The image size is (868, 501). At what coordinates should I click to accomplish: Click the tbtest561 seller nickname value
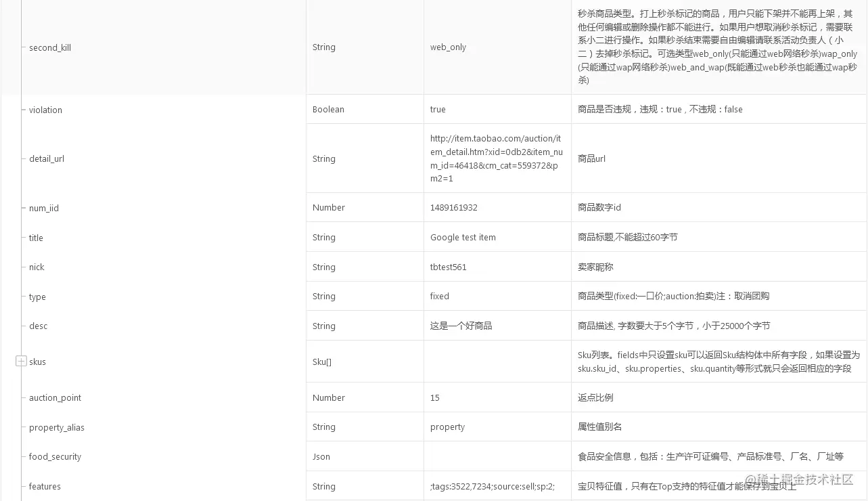click(x=447, y=266)
